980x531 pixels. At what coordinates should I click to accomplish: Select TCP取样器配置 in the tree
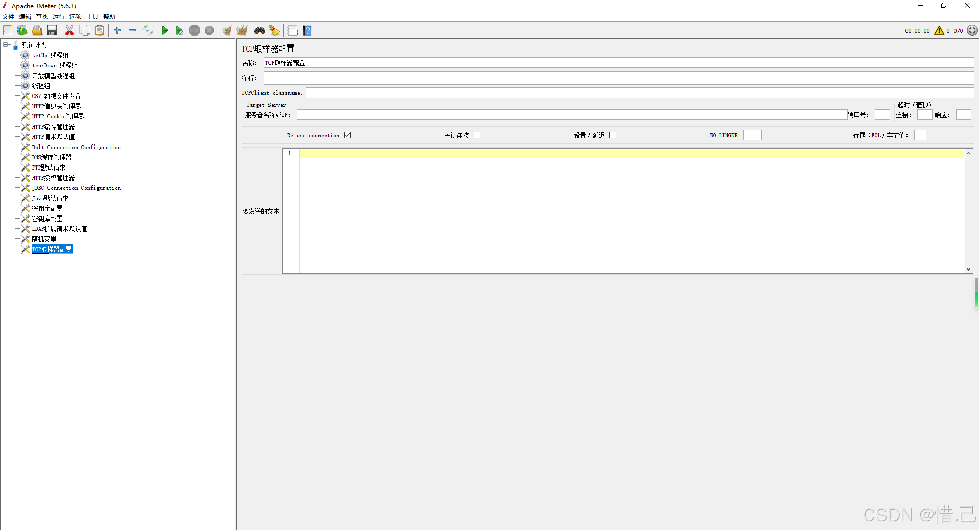pyautogui.click(x=52, y=249)
